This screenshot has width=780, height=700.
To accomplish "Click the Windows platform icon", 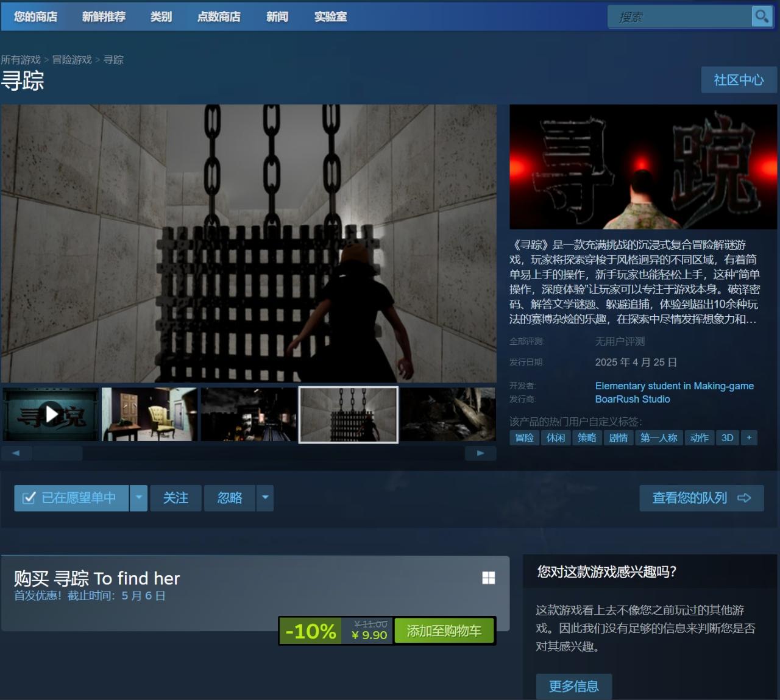I will click(489, 578).
